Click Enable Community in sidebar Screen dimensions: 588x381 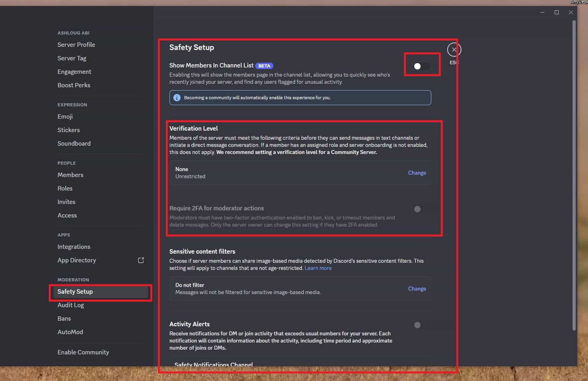click(x=83, y=352)
